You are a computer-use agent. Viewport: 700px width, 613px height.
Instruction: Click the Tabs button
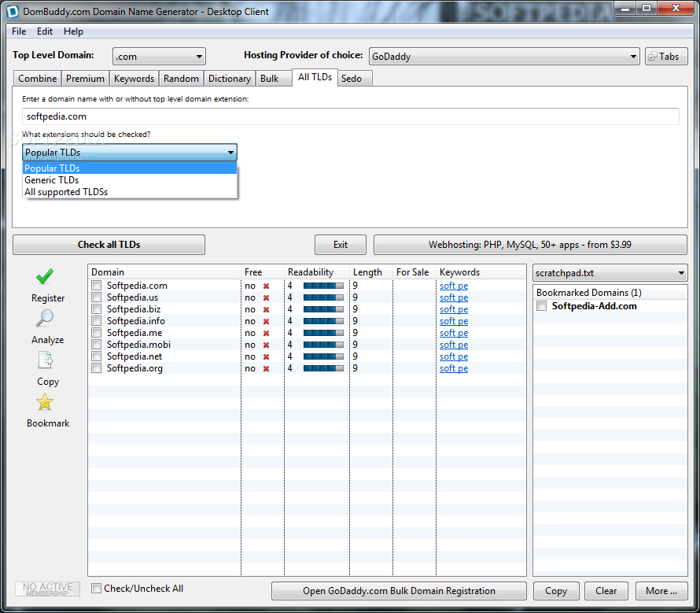666,57
